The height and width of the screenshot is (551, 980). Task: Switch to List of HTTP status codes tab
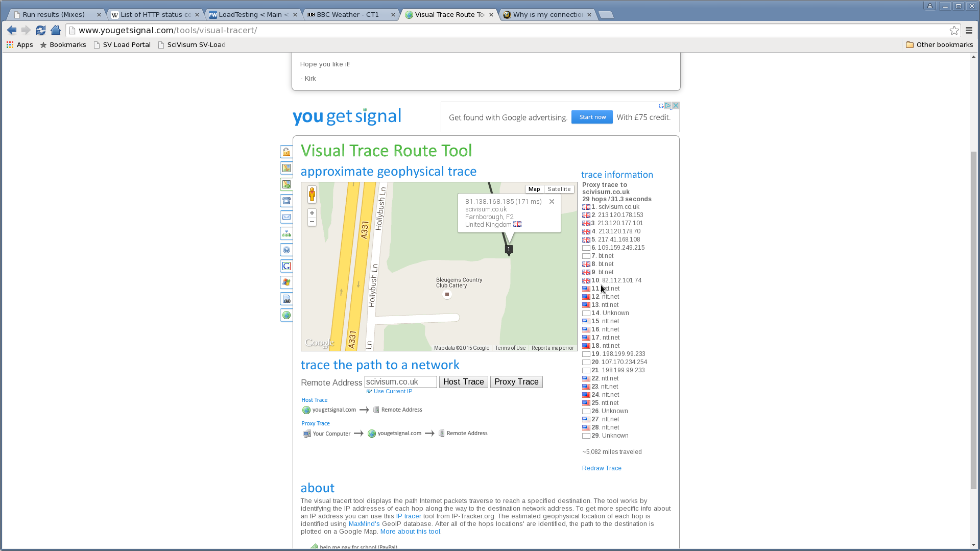[155, 14]
